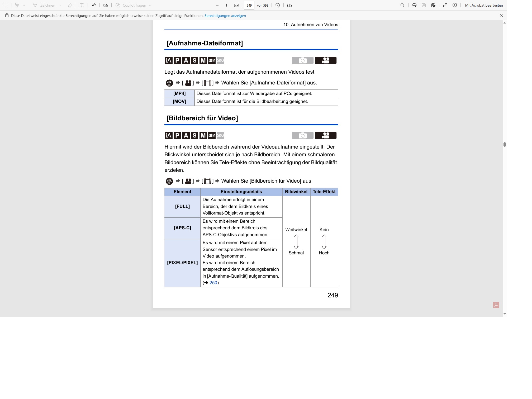Open the translate tool
This screenshot has height=399, width=532.
(105, 5)
